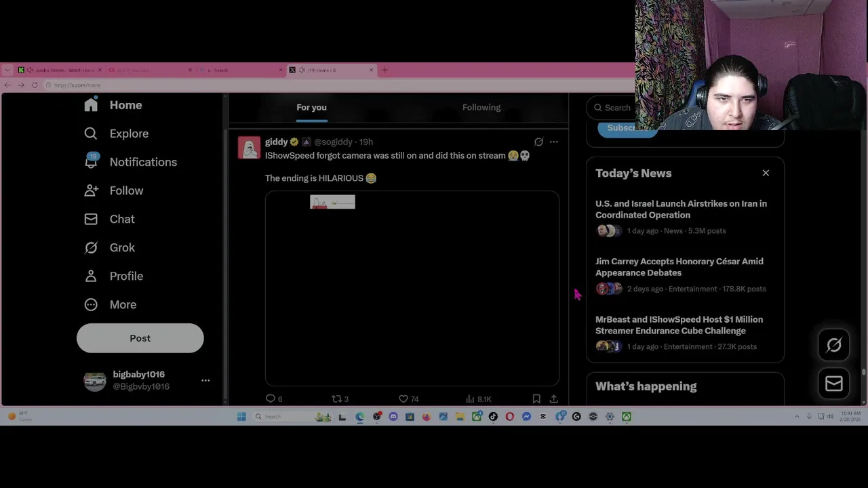
Task: Click the taskbar clock and date
Action: pyautogui.click(x=852, y=415)
